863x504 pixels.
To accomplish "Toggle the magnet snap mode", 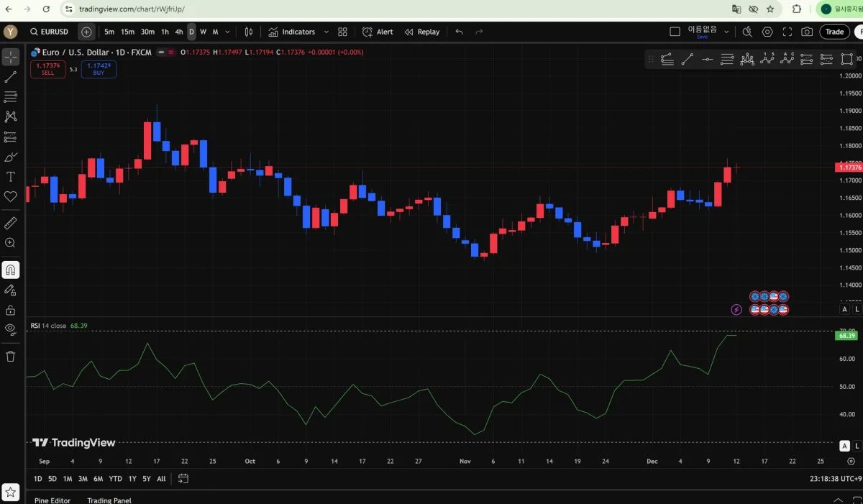I will click(11, 270).
